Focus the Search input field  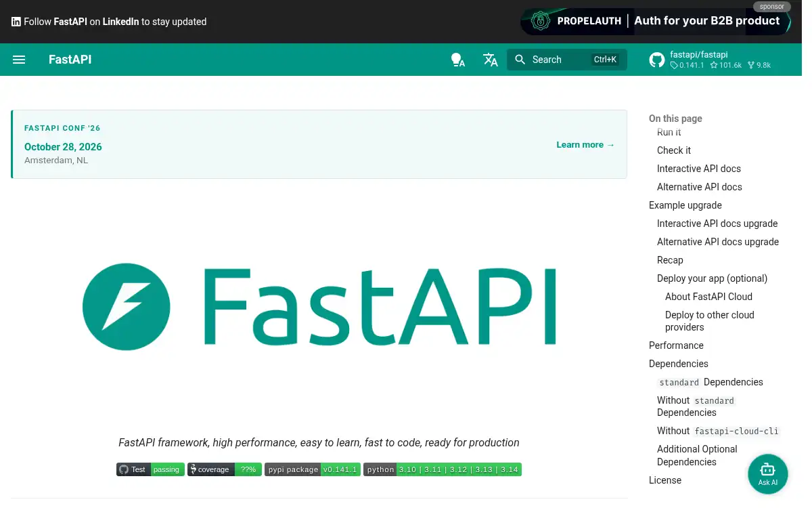[567, 60]
